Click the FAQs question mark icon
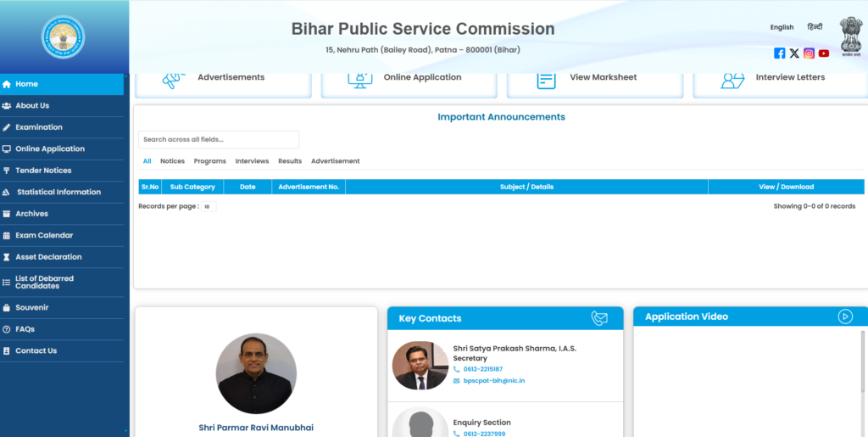This screenshot has height=437, width=868. 7,329
